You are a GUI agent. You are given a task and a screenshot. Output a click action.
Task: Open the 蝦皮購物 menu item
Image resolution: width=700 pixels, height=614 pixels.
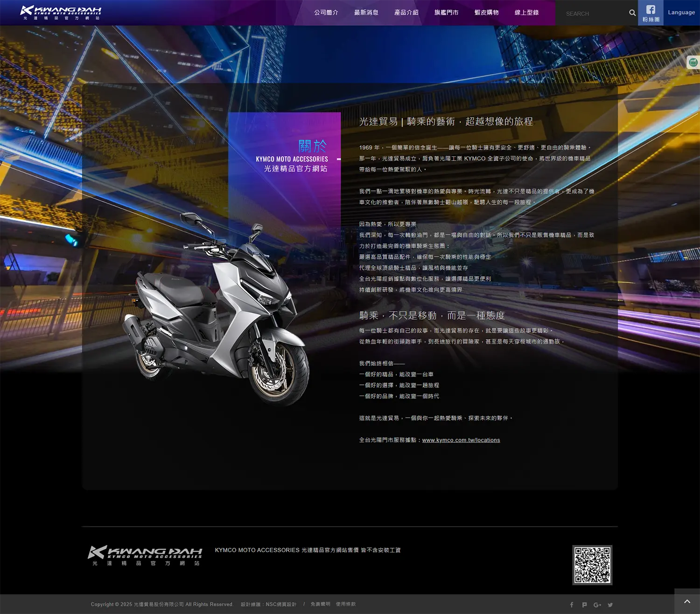487,13
